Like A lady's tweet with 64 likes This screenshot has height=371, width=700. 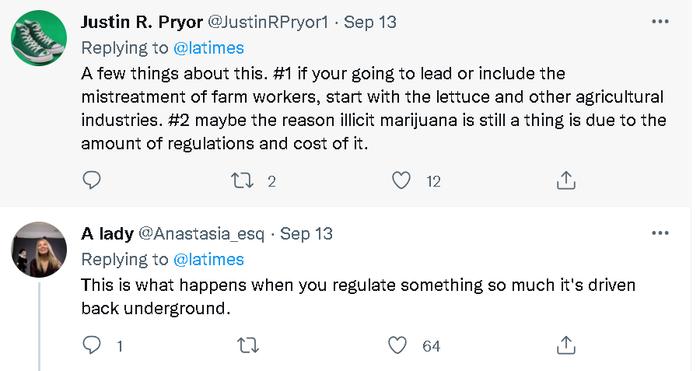tap(397, 345)
